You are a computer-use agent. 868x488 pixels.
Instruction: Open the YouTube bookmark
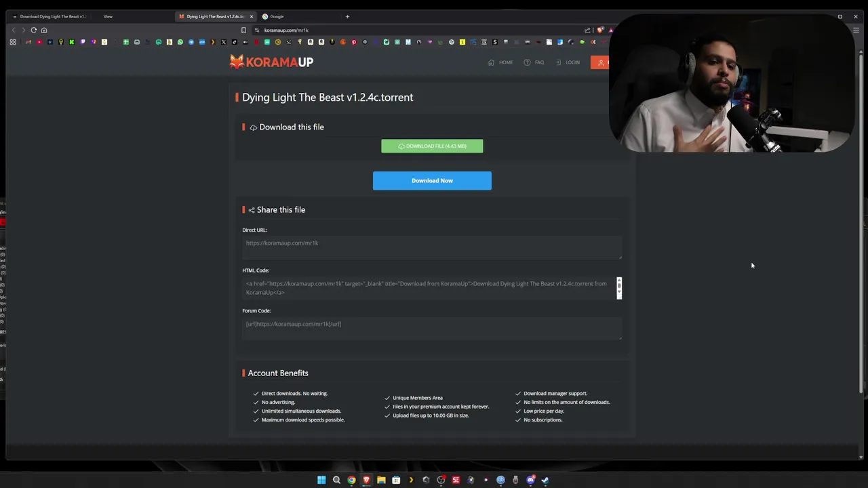click(x=39, y=42)
